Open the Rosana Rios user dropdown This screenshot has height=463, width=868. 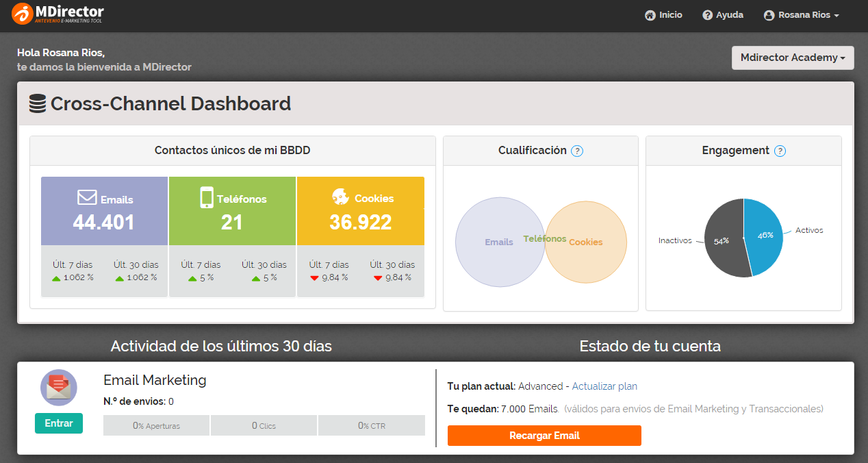click(801, 15)
